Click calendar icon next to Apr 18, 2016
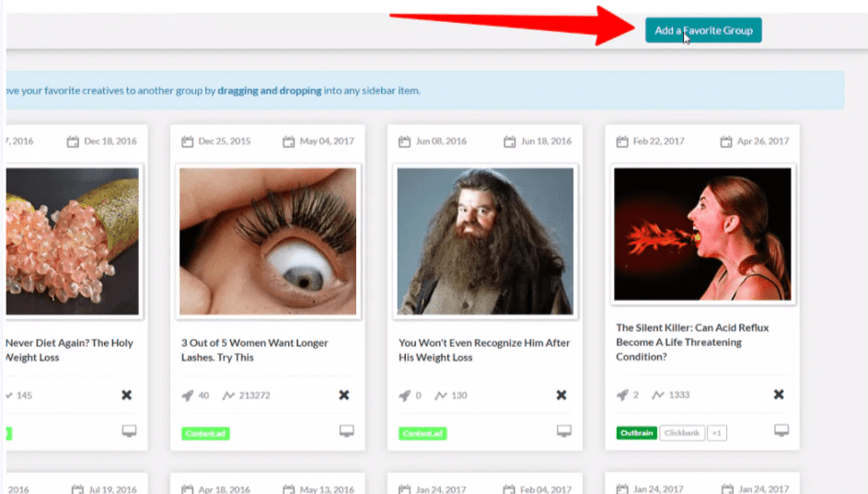The image size is (868, 494). (x=188, y=489)
